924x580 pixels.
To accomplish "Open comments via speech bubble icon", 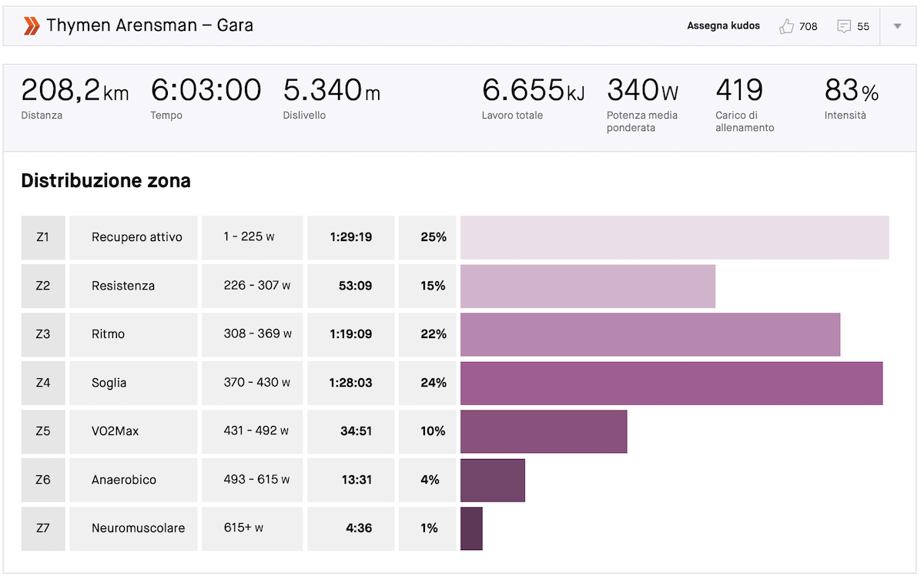I will point(844,26).
